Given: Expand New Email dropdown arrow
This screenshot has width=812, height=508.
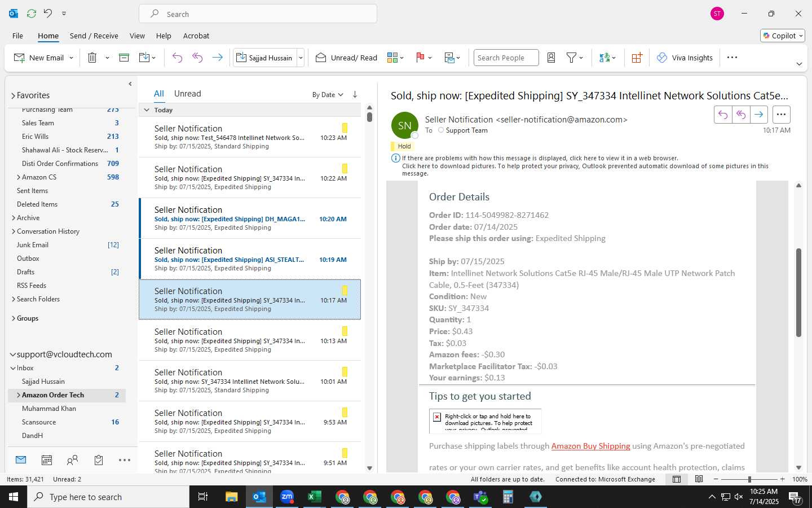Looking at the screenshot, I should click(x=71, y=58).
